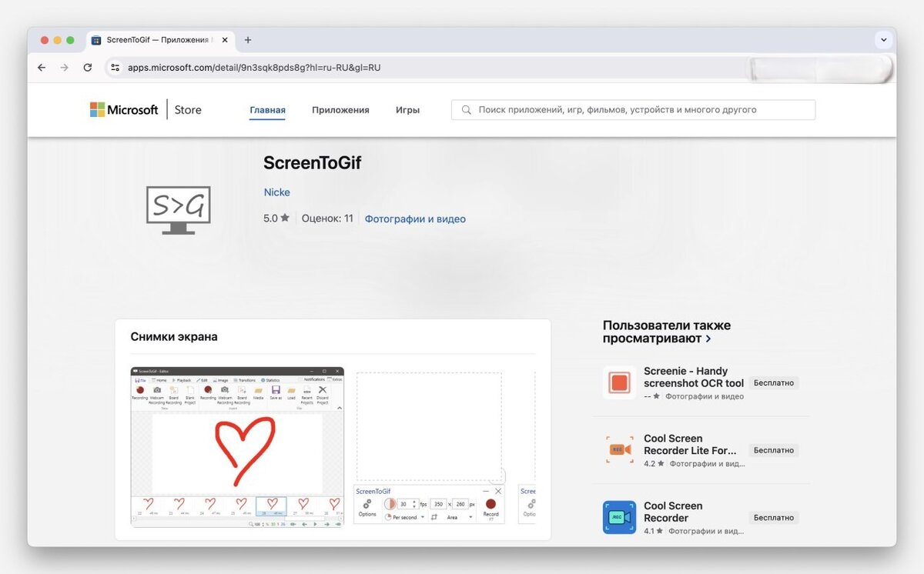Click the Оценок: 11 ratings count
This screenshot has height=574, width=924.
pos(327,219)
